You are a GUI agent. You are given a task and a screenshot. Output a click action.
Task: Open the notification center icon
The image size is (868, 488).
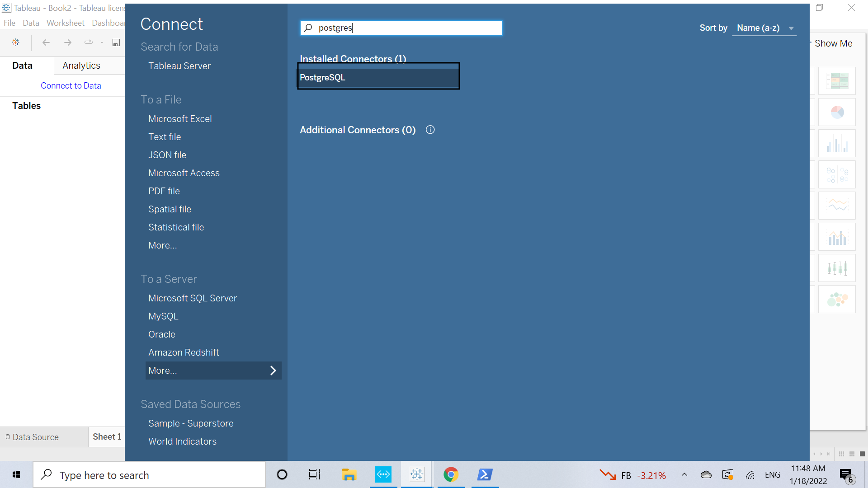[x=846, y=475]
